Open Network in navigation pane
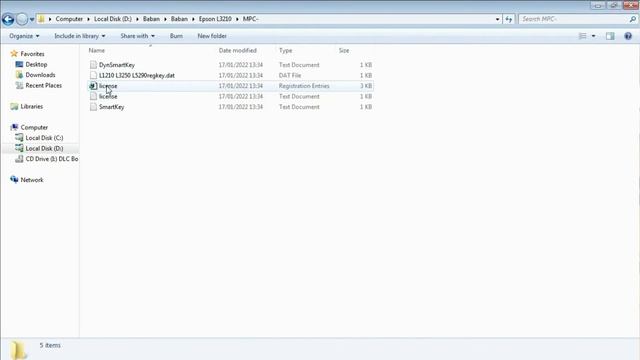Image resolution: width=640 pixels, height=360 pixels. click(32, 180)
